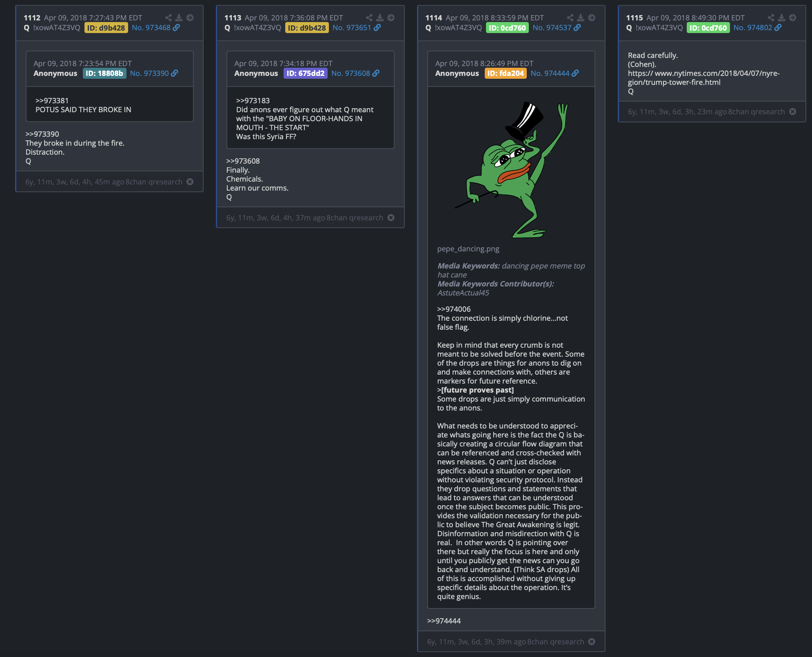Screen dimensions: 812x657
Task: Open the dancing Pepe image
Action: [x=511, y=170]
